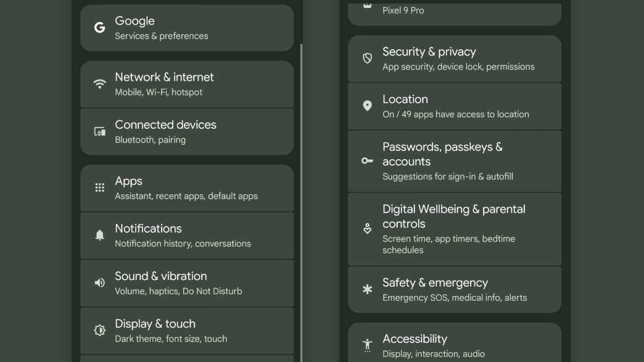Click the Wi-Fi icon beside Network & internet
This screenshot has width=644, height=362.
click(99, 84)
